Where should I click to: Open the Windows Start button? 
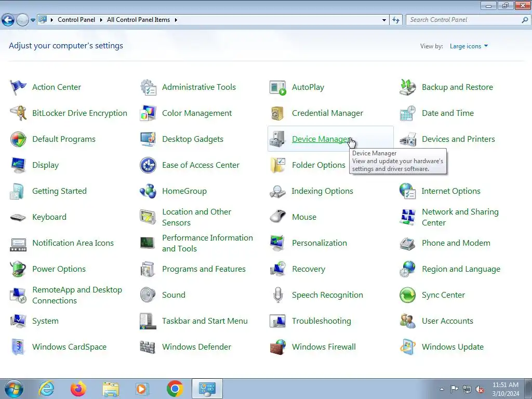[14, 389]
